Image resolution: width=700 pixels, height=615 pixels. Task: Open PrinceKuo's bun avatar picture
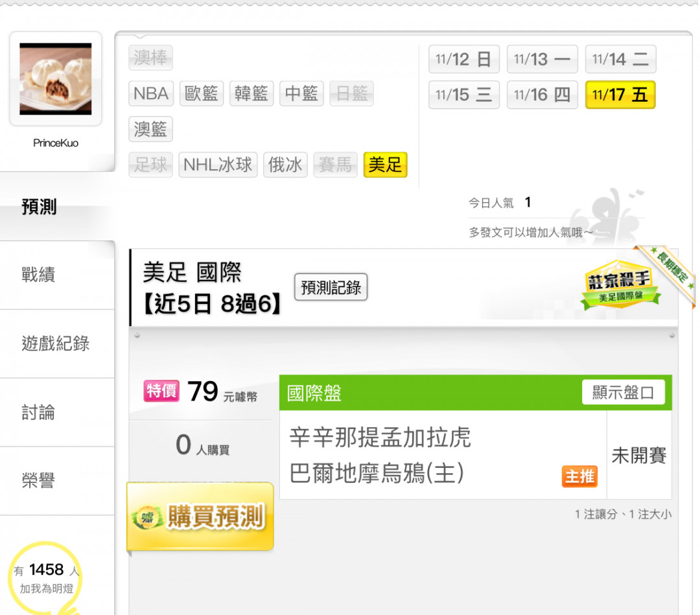point(56,78)
